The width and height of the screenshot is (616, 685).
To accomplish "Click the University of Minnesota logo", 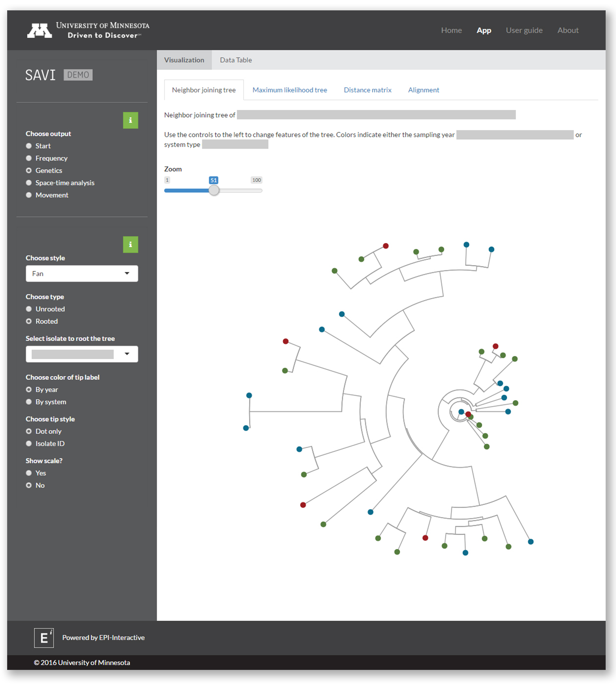I will tap(89, 30).
